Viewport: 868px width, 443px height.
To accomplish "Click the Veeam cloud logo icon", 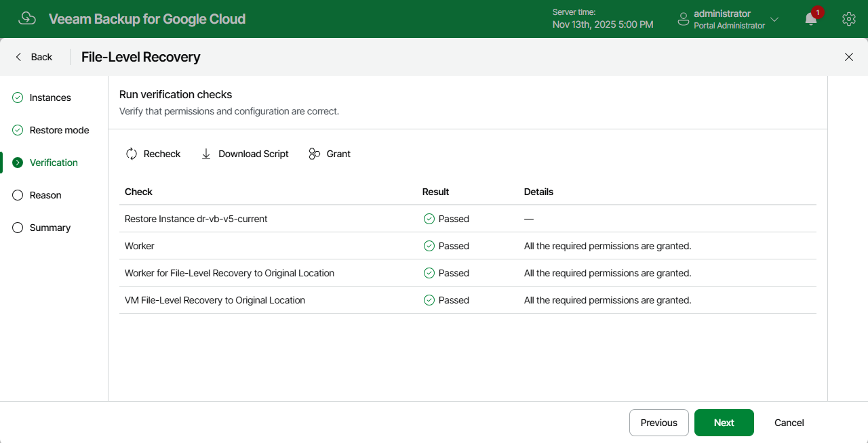I will click(27, 18).
